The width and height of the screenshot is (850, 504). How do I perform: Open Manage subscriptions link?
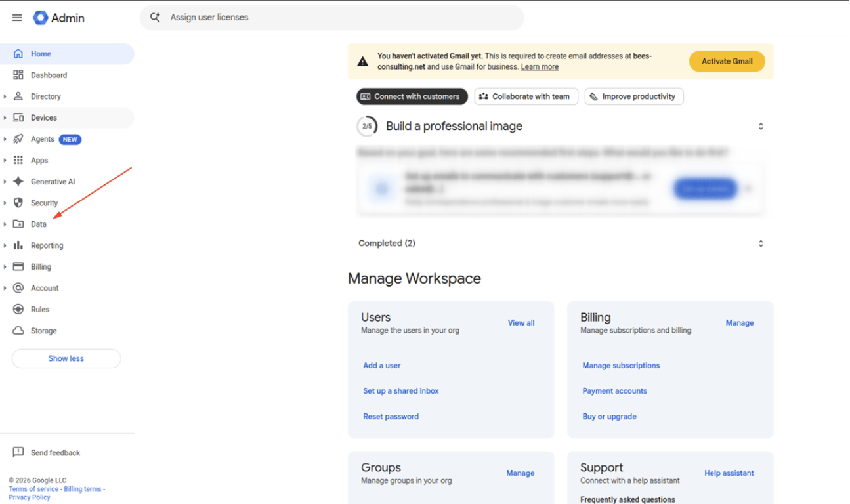pyautogui.click(x=621, y=366)
